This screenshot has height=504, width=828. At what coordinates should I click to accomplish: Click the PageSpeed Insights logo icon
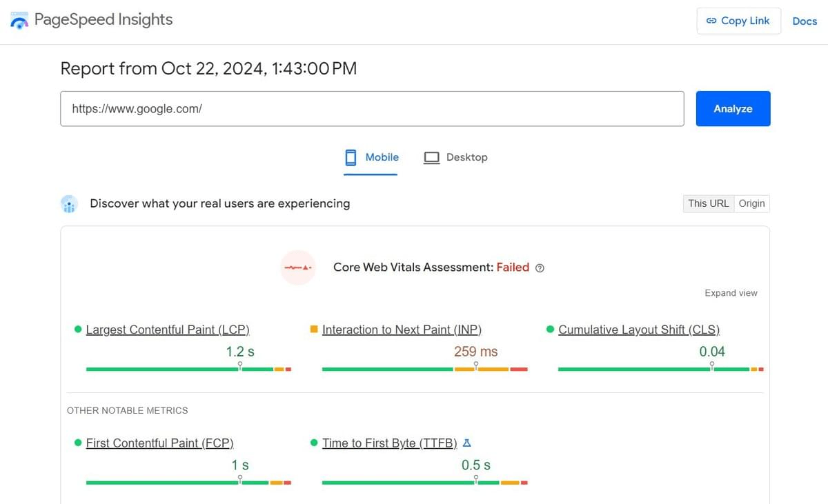pyautogui.click(x=19, y=21)
